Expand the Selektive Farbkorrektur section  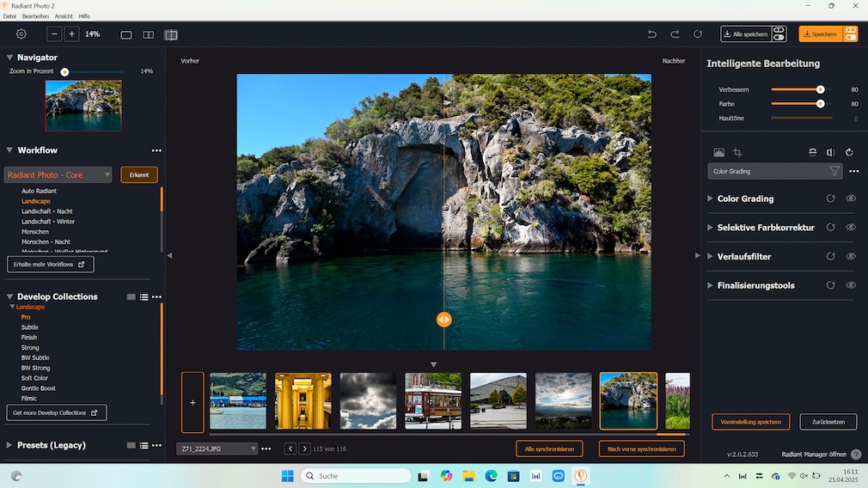pos(710,228)
